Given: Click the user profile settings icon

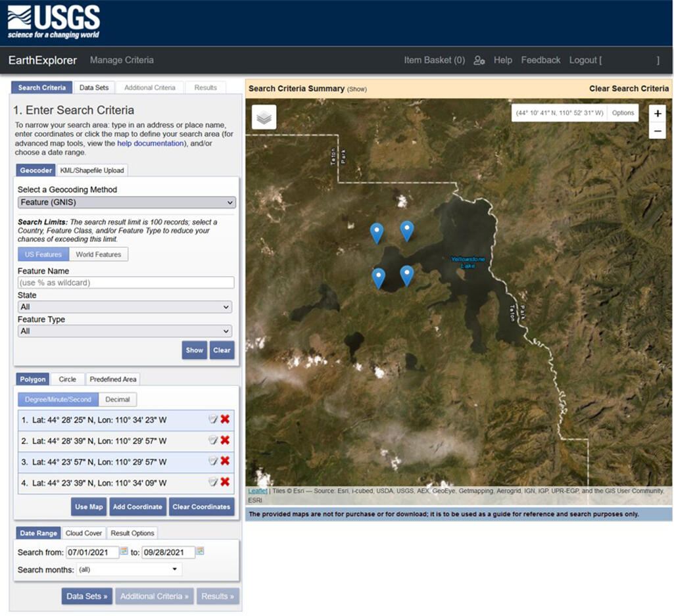Looking at the screenshot, I should (x=479, y=60).
